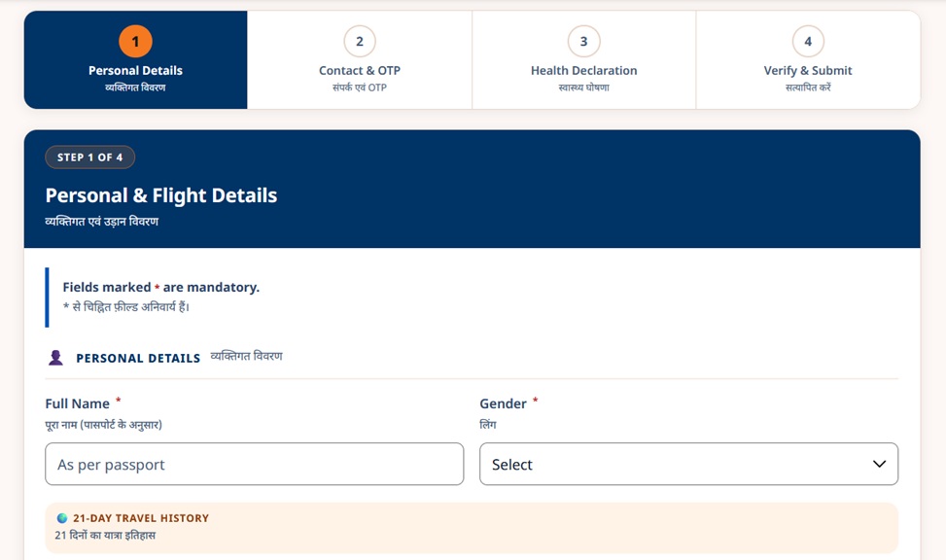946x560 pixels.
Task: Click the Personal Details section heading
Action: click(138, 358)
